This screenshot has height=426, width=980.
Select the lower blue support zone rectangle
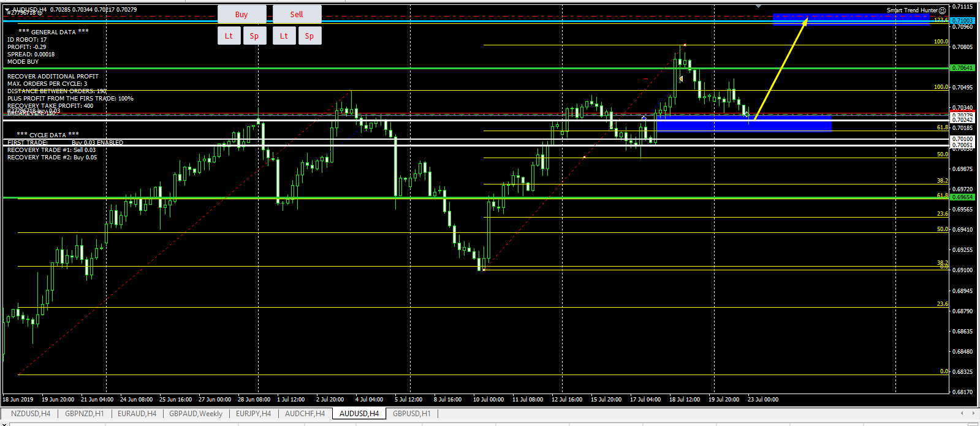click(x=743, y=126)
